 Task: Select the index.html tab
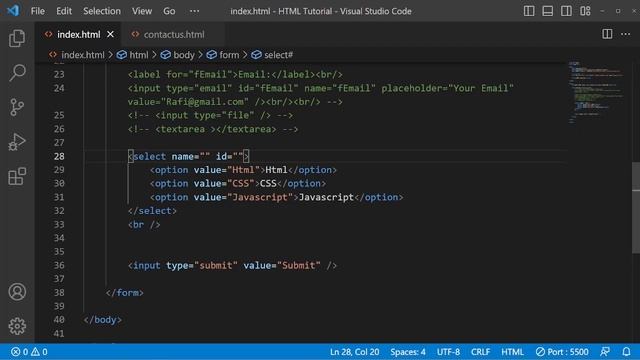coord(78,35)
